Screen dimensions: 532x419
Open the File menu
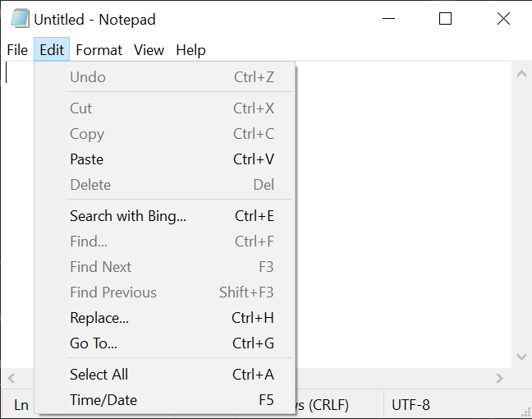point(17,50)
